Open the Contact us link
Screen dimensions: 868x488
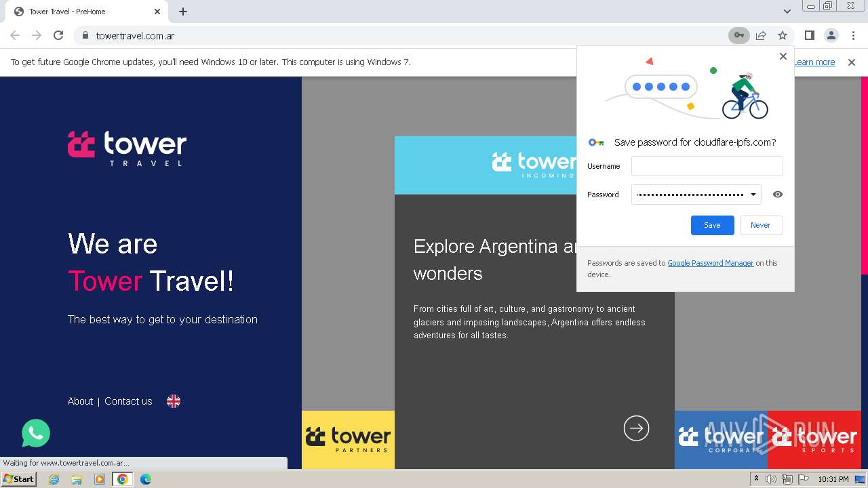[x=128, y=401]
